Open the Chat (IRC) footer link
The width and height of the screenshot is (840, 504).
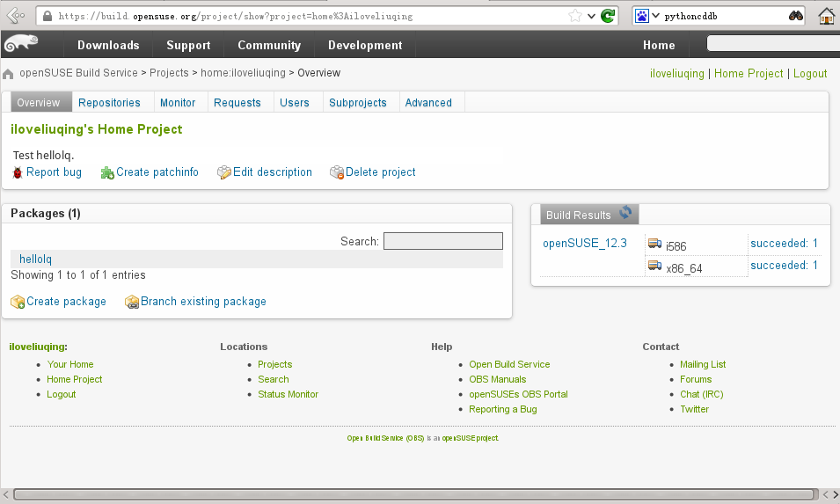point(702,394)
